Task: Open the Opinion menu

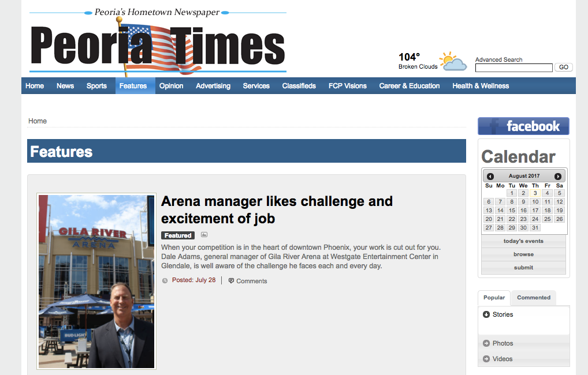Action: pos(172,86)
